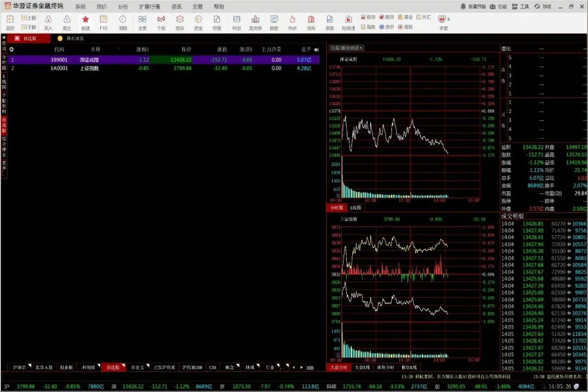Image resolution: width=588 pixels, height=392 pixels.
Task: Switch to the 自选股 top tab
Action: click(29, 38)
